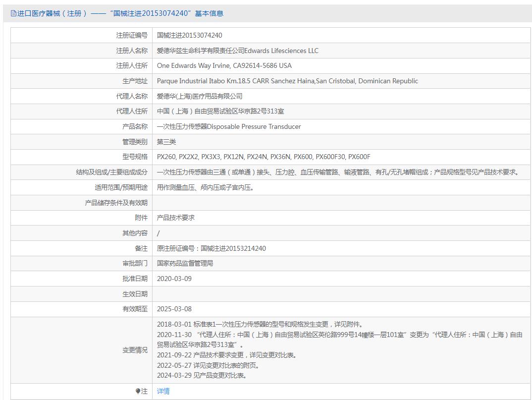Click the 代理人名称 row label
The width and height of the screenshot is (532, 400).
132,96
